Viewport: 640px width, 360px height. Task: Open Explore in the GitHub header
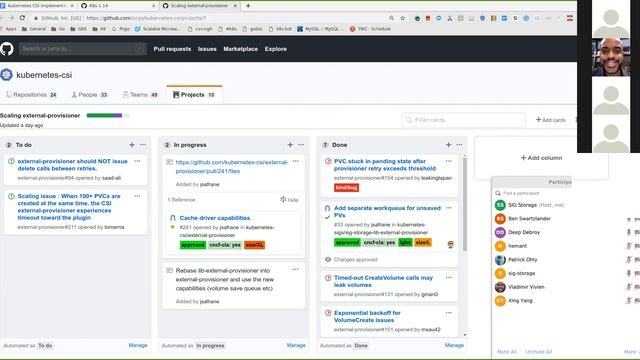tap(276, 49)
